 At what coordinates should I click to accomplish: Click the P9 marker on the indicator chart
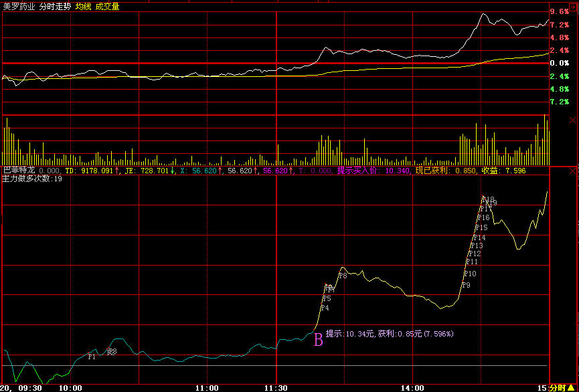(466, 286)
